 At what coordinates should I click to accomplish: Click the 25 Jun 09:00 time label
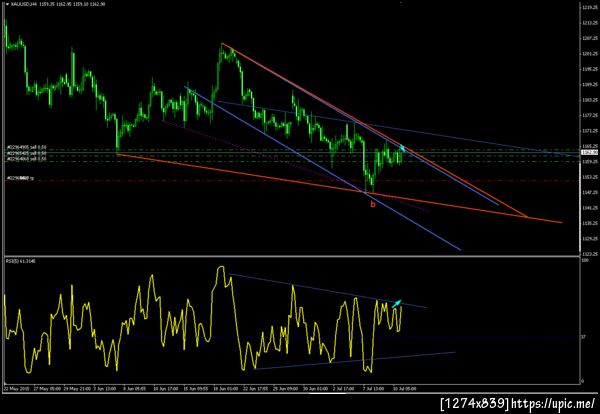[x=286, y=388]
